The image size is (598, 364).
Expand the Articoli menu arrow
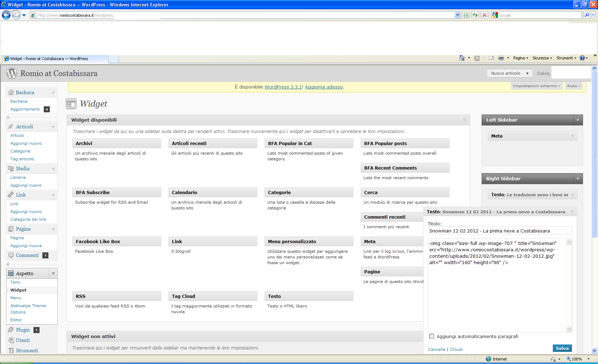(x=53, y=127)
